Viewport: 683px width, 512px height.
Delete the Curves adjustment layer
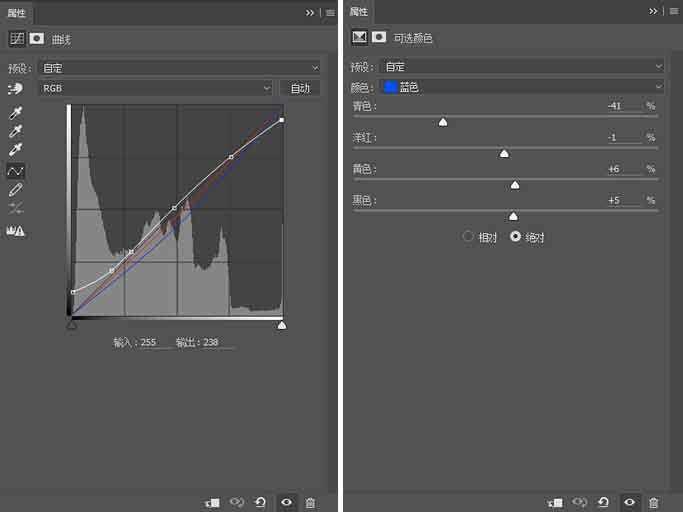tap(310, 503)
